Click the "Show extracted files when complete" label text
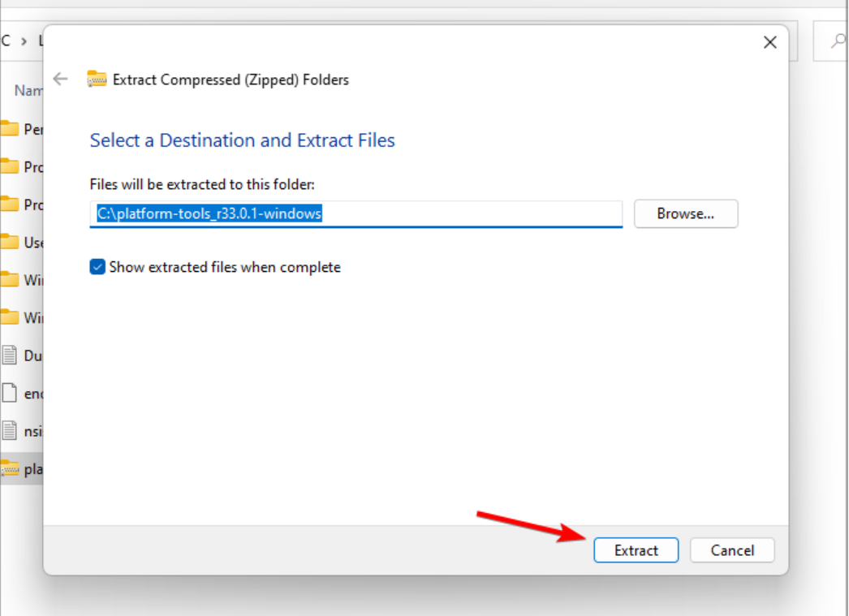Screen dimensions: 849x616 click(x=225, y=267)
